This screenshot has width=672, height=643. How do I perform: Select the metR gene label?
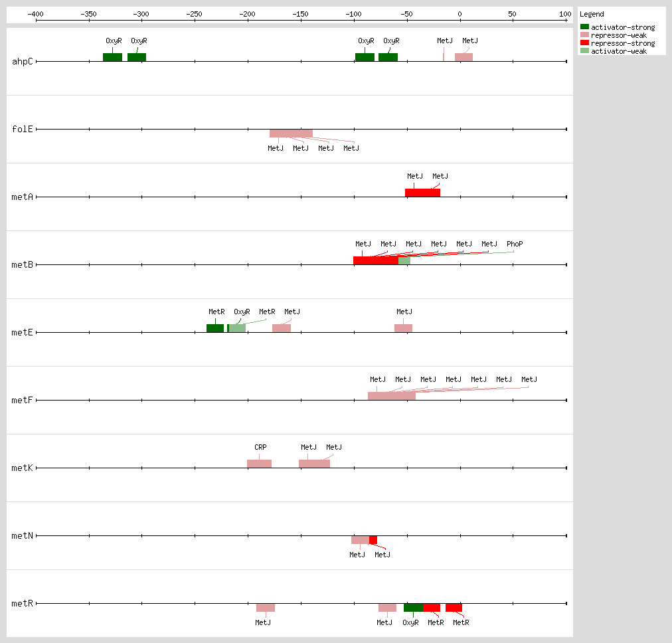click(23, 603)
